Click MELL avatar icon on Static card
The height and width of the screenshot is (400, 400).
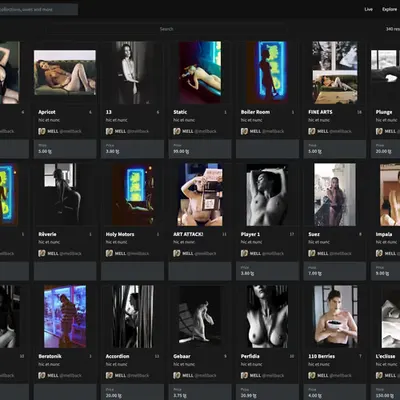pyautogui.click(x=177, y=131)
